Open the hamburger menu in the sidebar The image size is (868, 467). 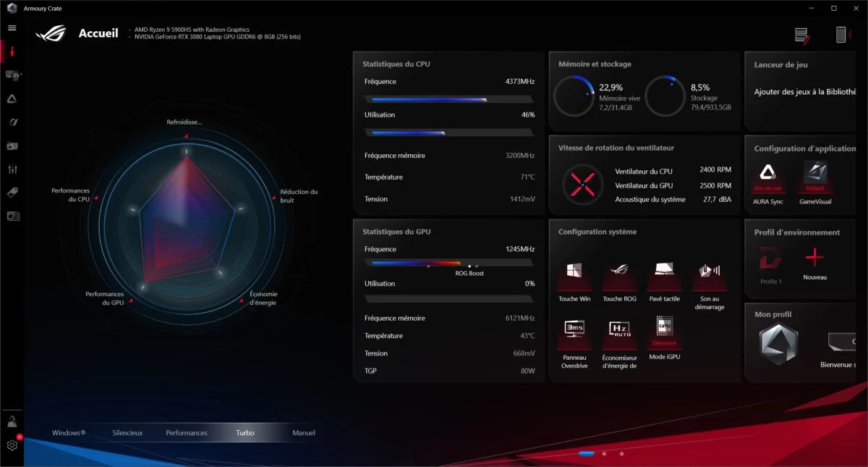(12, 28)
